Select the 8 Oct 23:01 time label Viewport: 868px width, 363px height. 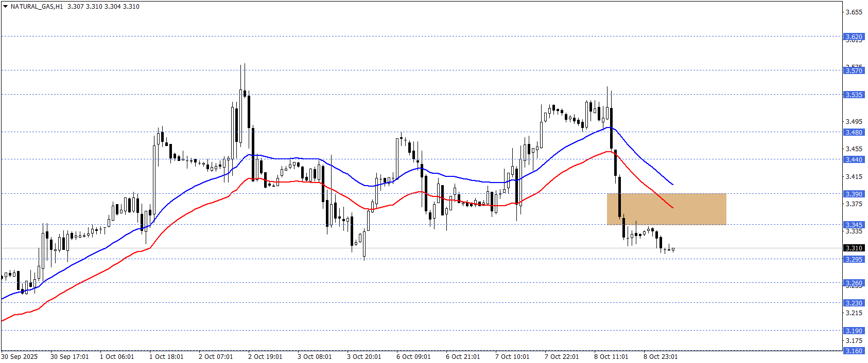pyautogui.click(x=660, y=357)
